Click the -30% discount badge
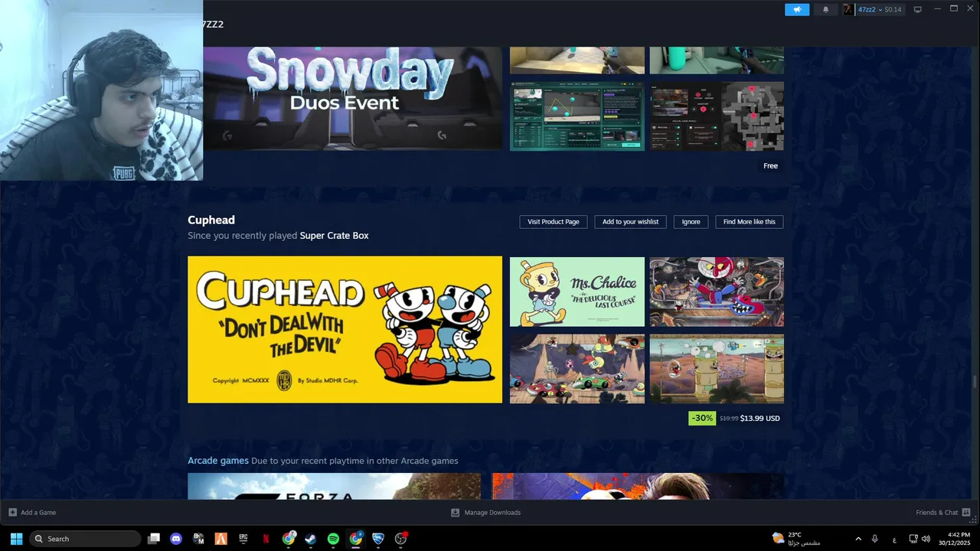Viewport: 980px width, 551px height. (702, 418)
